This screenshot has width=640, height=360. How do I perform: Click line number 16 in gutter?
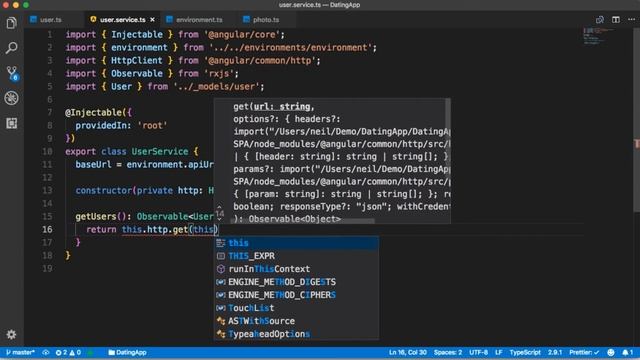coord(47,229)
